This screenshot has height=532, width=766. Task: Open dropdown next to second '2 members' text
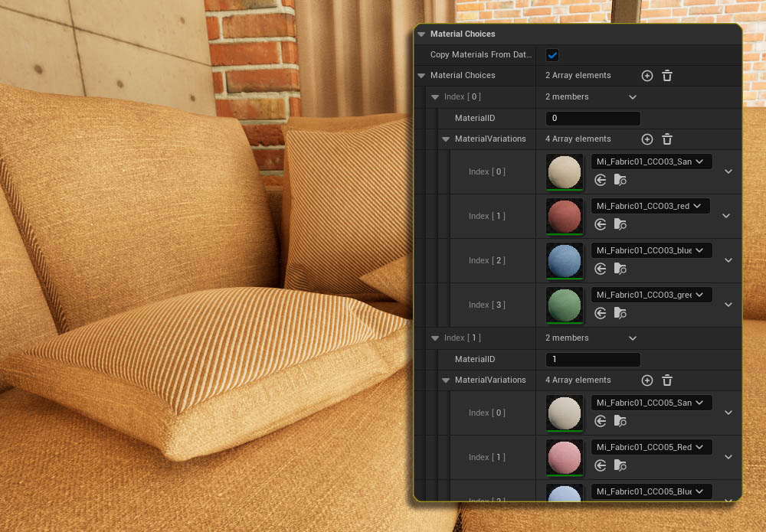[633, 338]
